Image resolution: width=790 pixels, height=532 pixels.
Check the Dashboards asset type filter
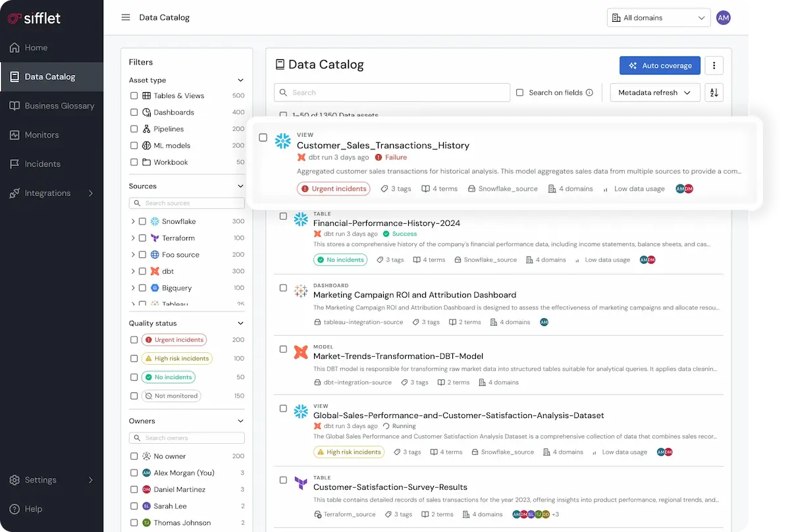pos(134,113)
